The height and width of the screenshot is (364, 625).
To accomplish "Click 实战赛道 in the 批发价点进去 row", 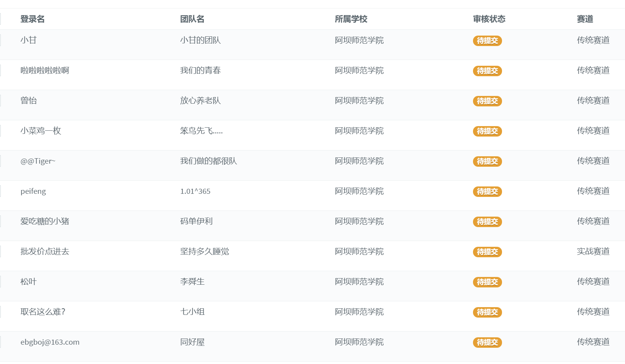I will tap(593, 251).
